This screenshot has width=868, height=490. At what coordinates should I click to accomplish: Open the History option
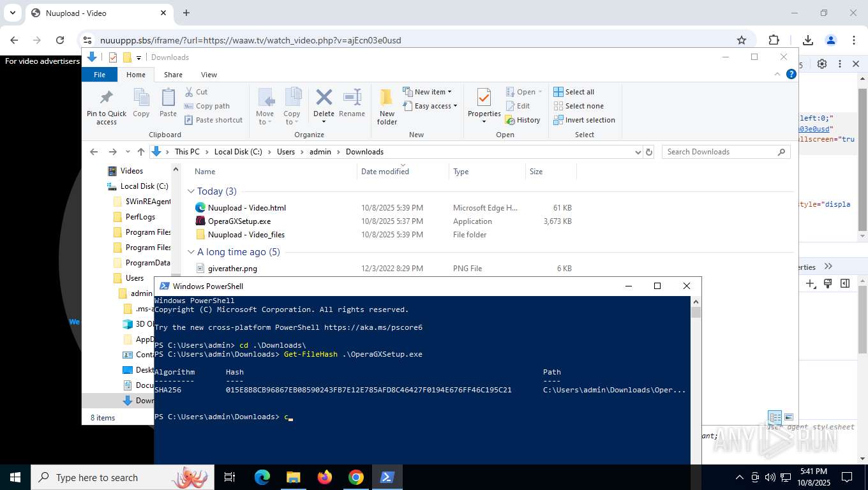523,120
